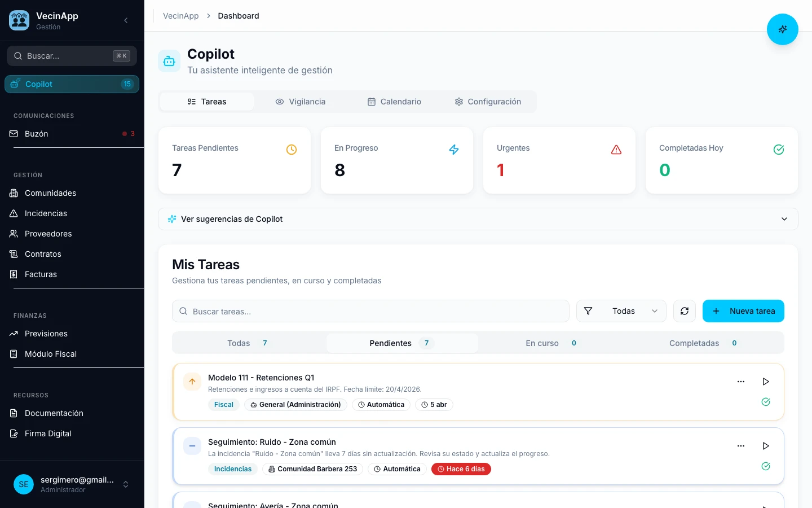Open the floating Copilot sparkle button
Image resolution: width=812 pixels, height=508 pixels.
tap(783, 29)
